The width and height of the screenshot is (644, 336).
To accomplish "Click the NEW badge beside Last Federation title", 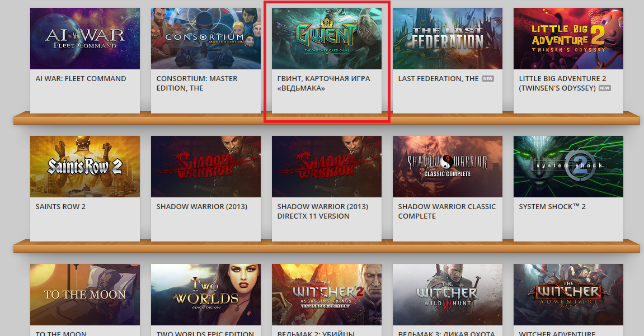I will (487, 78).
